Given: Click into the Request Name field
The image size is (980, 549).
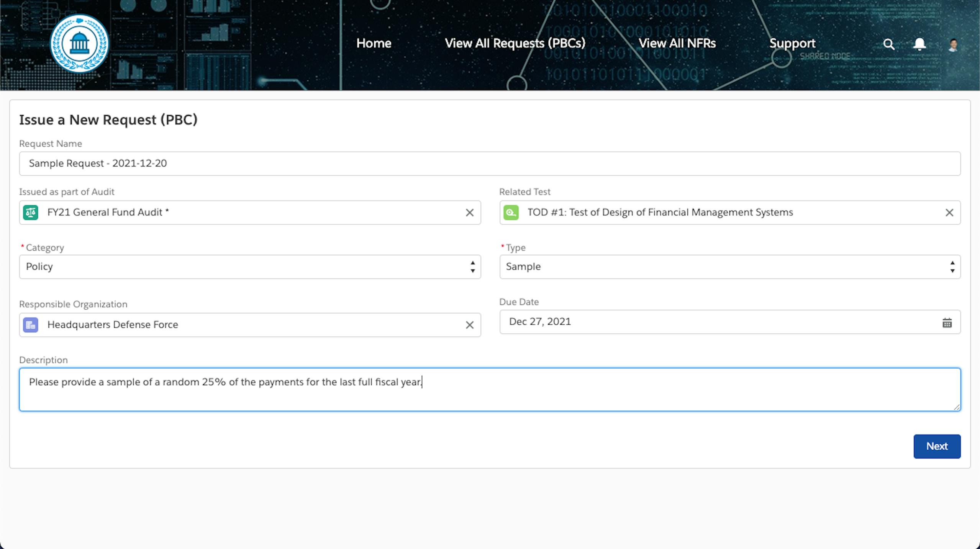Looking at the screenshot, I should (490, 163).
